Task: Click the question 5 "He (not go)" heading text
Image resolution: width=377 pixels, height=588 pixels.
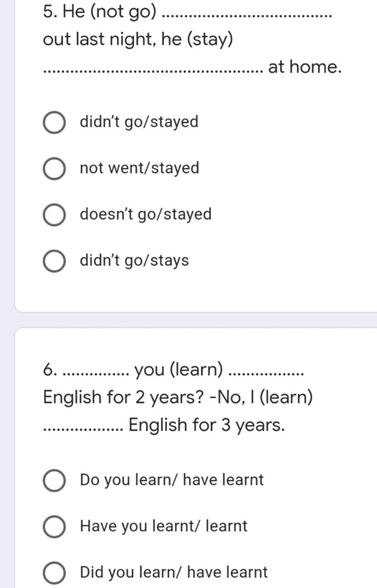Action: point(100,12)
